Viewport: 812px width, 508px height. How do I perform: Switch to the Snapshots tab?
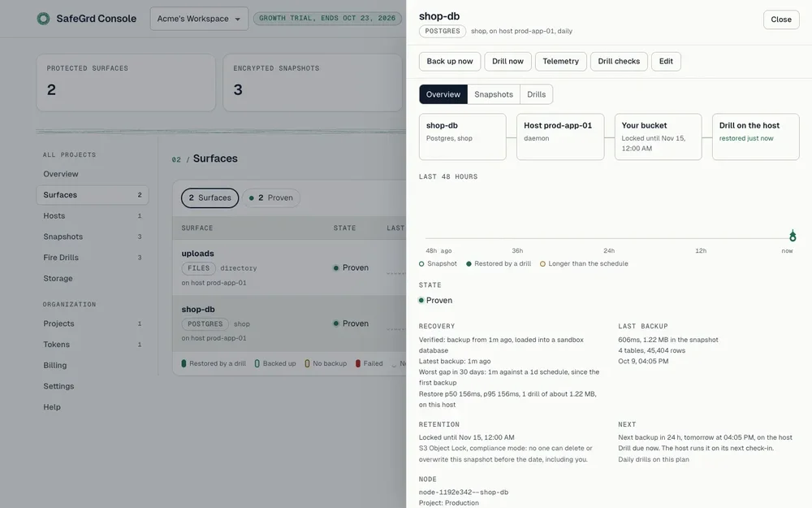coord(494,94)
